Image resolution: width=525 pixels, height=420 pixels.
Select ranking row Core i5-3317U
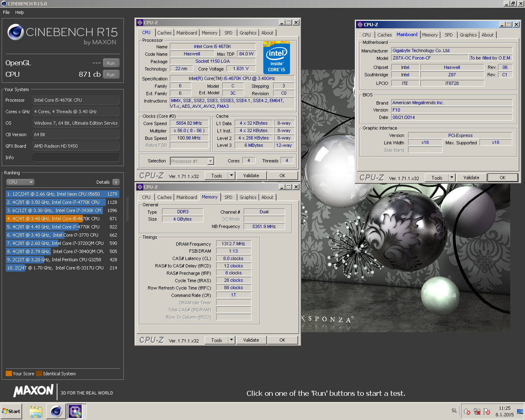coord(62,268)
